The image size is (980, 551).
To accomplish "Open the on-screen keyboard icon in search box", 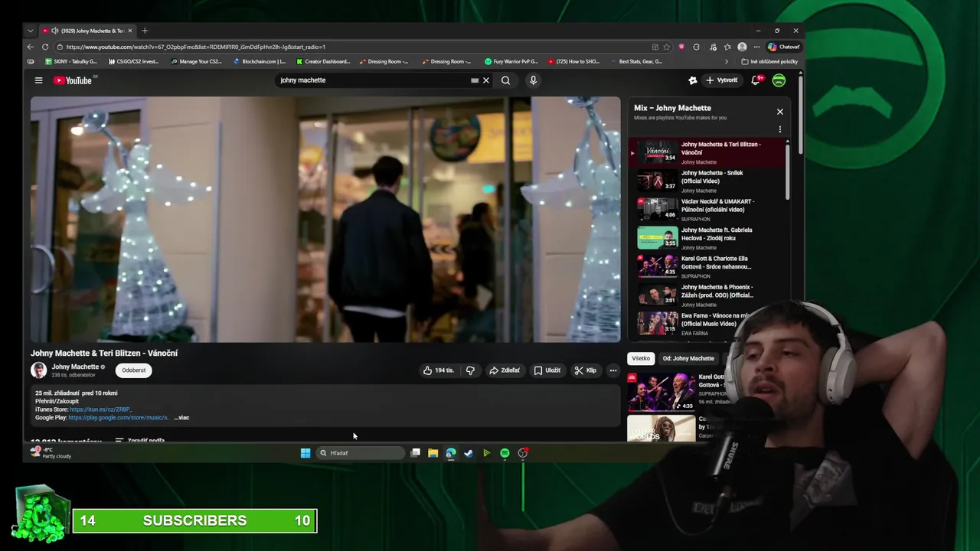I will tap(475, 80).
